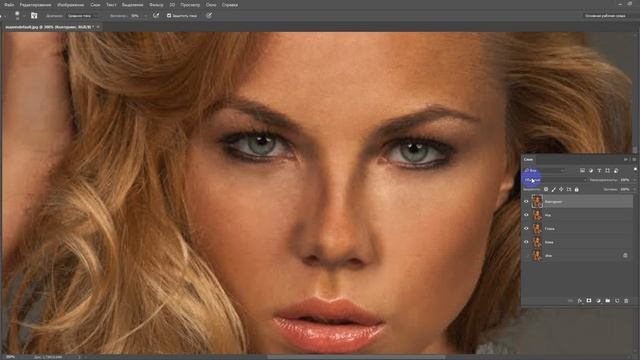640x360 pixels.
Task: Open the tonal range dropdown in options bar
Action: click(82, 16)
